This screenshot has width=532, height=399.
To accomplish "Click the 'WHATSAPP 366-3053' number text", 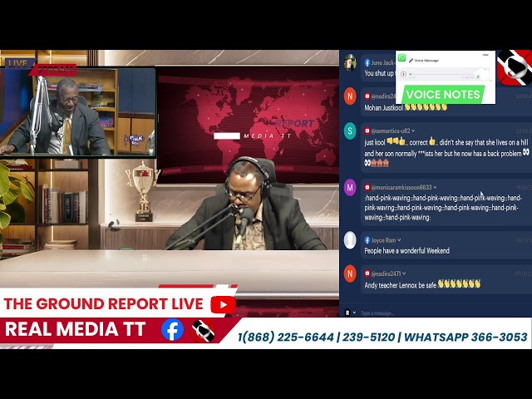I will (x=465, y=337).
